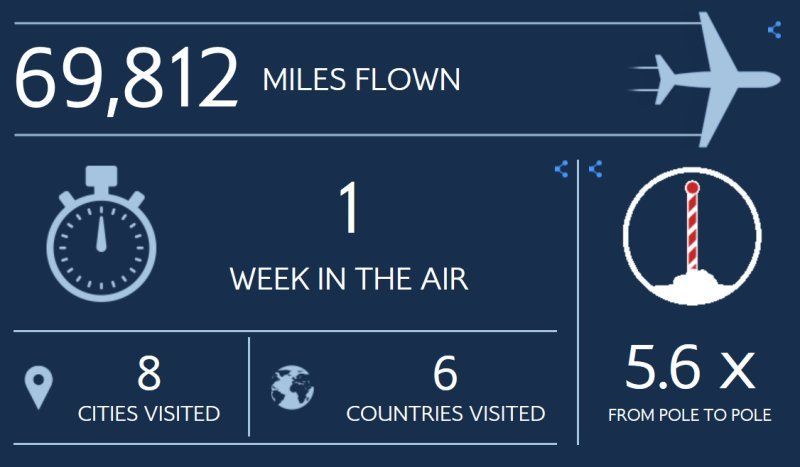Share the week in the air stat
Image resolution: width=800 pixels, height=467 pixels.
pyautogui.click(x=561, y=169)
